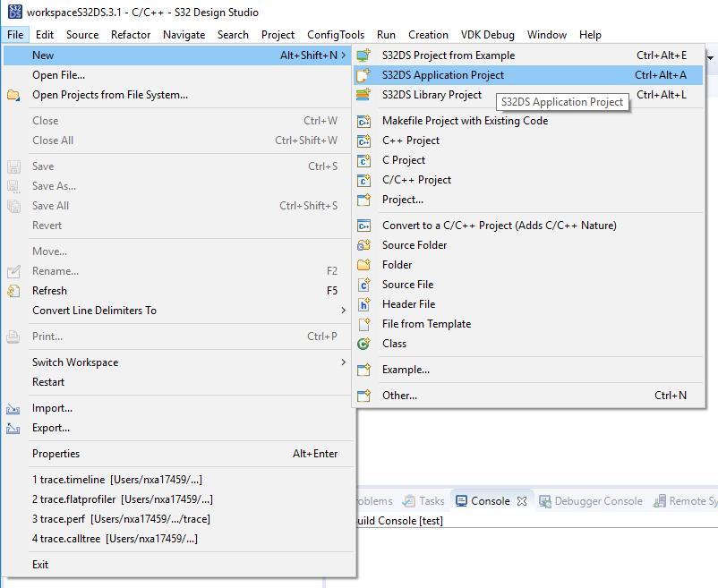
Task: Click the Import icon in the File menu
Action: pos(13,408)
